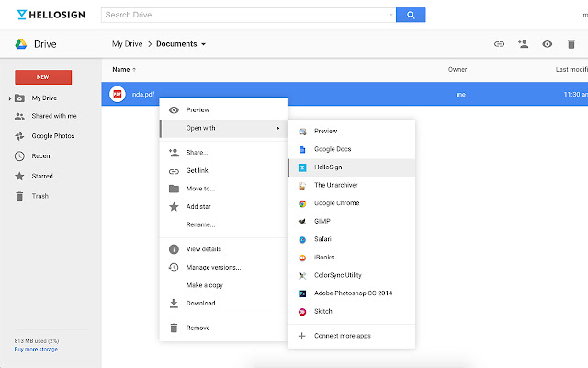Click the nda.pdf PDF file icon
Viewport: 588px width, 368px height.
(118, 94)
